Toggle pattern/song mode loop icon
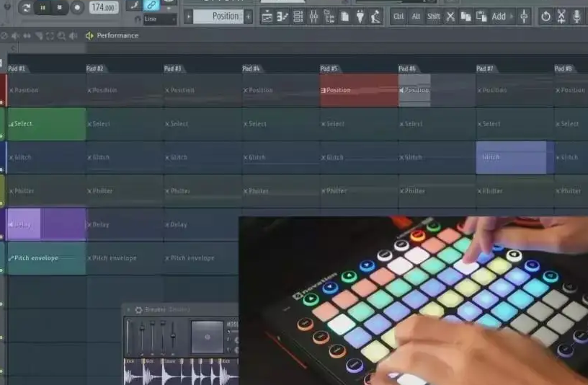Viewport: 588px width, 385px height. tap(25, 8)
